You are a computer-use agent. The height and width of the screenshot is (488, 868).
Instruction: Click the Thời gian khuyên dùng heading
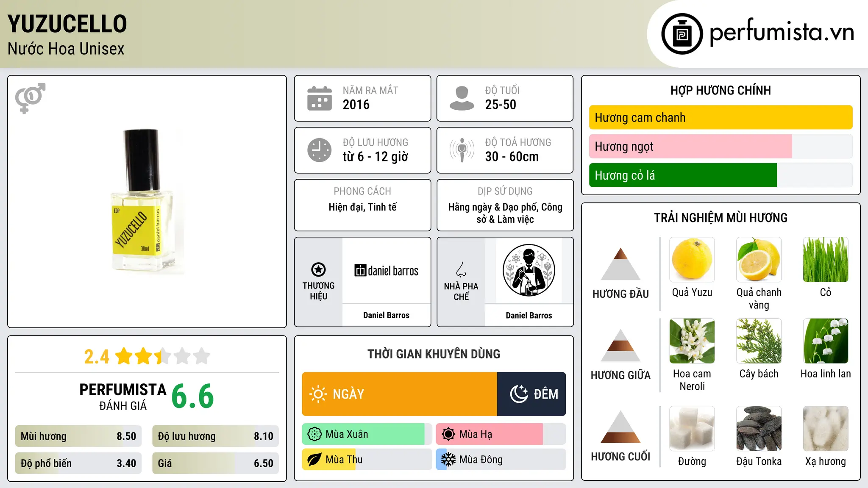click(434, 354)
